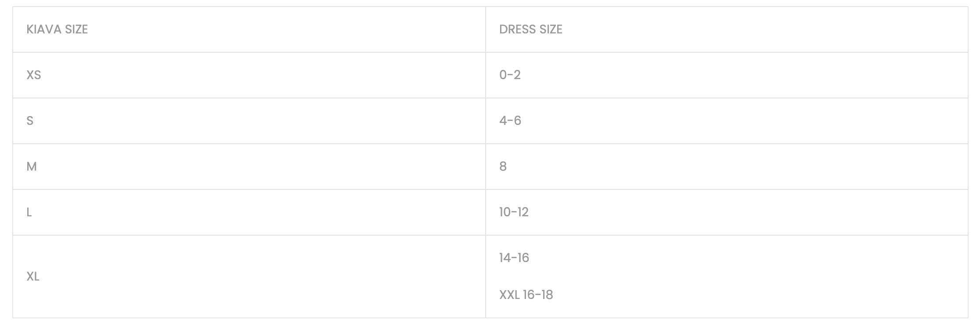This screenshot has height=328, width=980.
Task: Select the L size label
Action: click(29, 212)
